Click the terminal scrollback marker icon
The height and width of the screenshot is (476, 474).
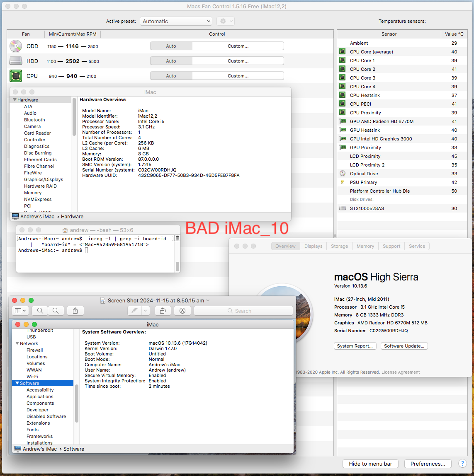[x=178, y=238]
